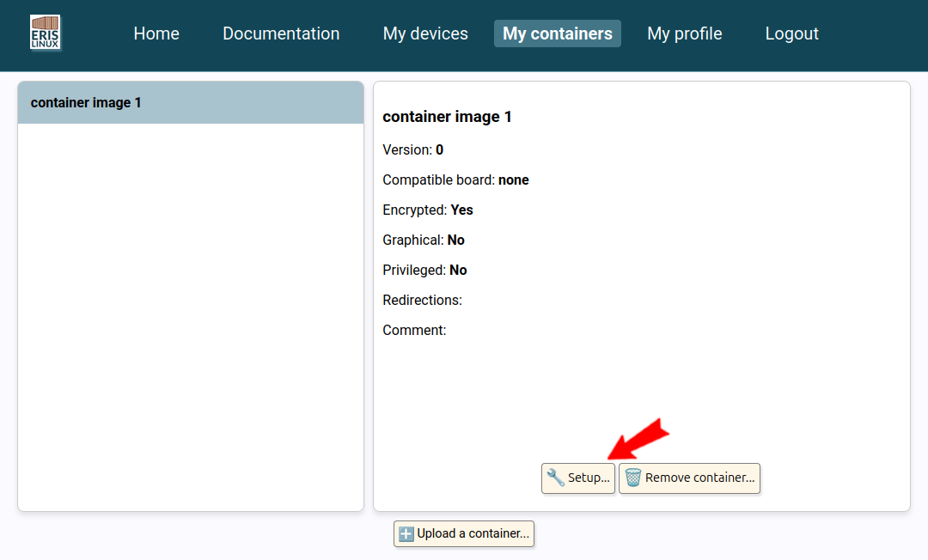Screen dimensions: 928x560
Task: Log out using the Logout link
Action: point(791,33)
